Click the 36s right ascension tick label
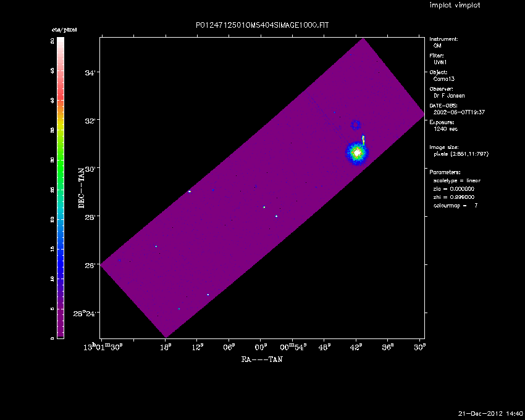This screenshot has height=420, width=525. click(388, 347)
